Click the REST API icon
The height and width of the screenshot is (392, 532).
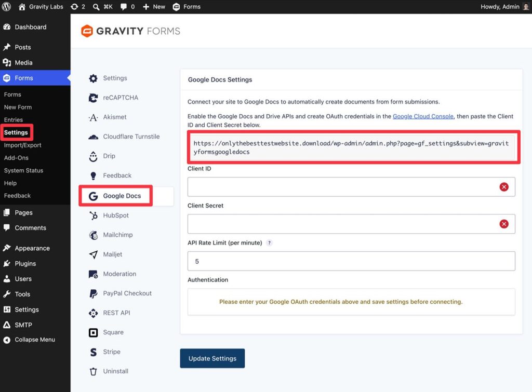[x=93, y=313]
